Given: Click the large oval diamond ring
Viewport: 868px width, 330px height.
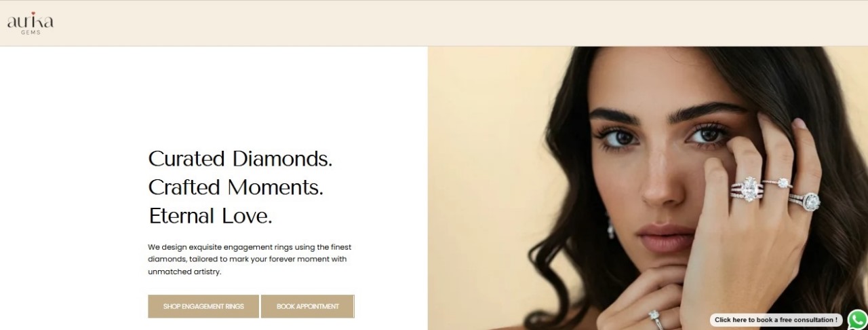Looking at the screenshot, I should pyautogui.click(x=749, y=189).
